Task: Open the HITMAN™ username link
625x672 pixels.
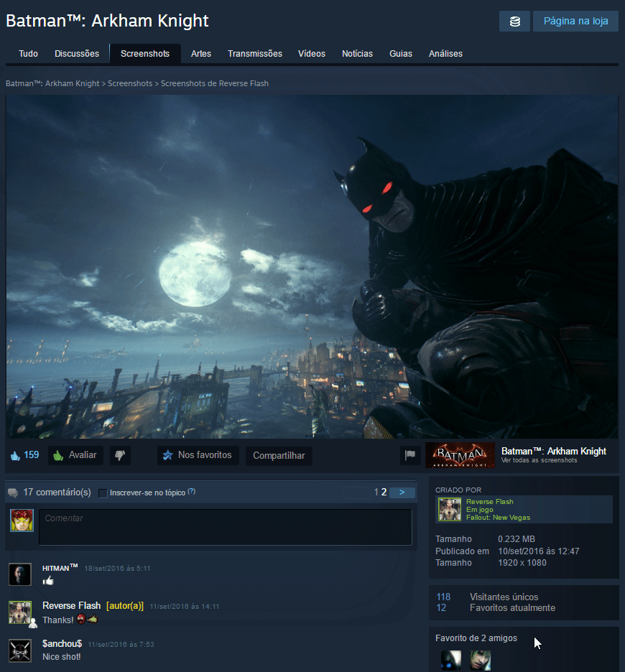Action: pos(60,568)
